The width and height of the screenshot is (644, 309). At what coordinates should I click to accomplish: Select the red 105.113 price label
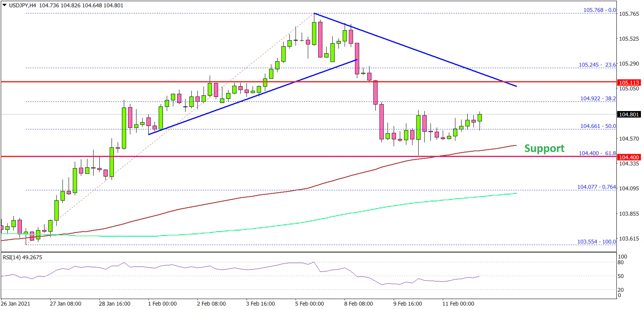pyautogui.click(x=629, y=82)
